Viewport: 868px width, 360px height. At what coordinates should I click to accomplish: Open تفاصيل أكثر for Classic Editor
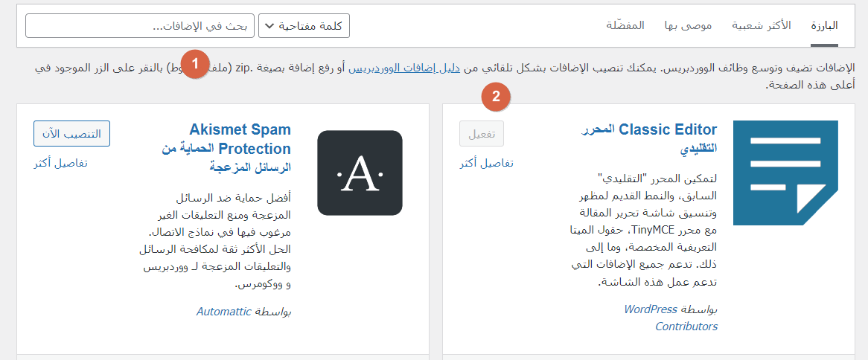pyautogui.click(x=487, y=164)
